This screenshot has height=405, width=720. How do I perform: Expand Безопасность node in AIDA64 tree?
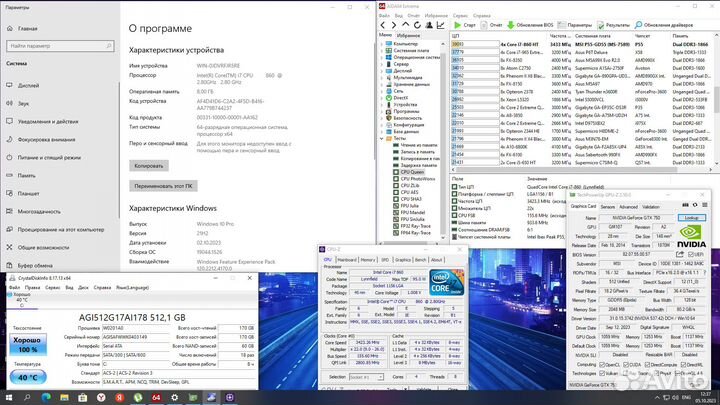382,118
